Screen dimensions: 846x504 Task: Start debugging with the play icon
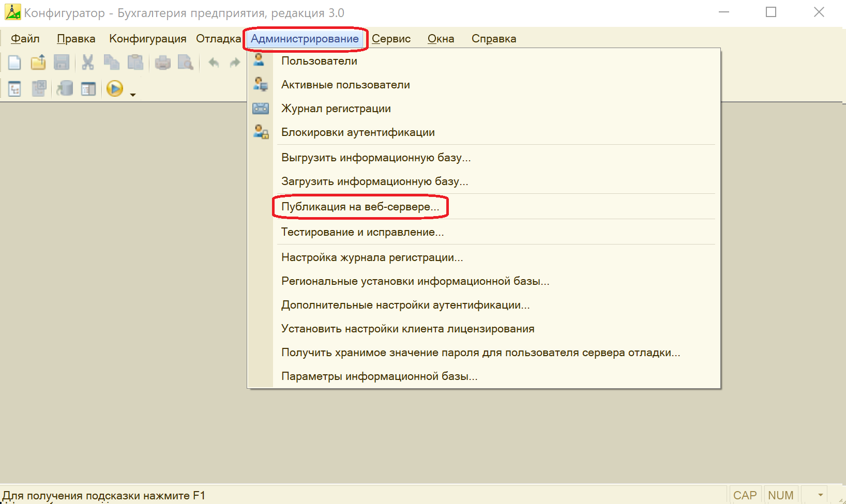pos(115,88)
